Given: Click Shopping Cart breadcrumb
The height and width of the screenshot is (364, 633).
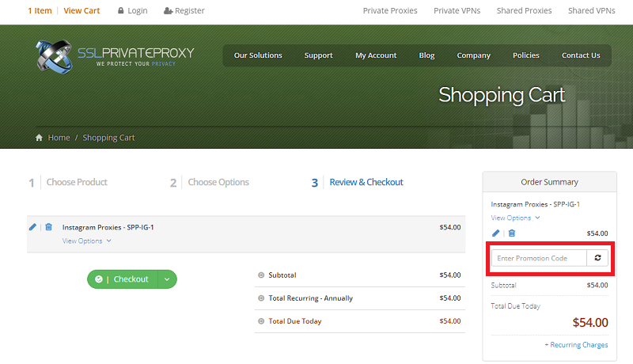Looking at the screenshot, I should tap(108, 138).
